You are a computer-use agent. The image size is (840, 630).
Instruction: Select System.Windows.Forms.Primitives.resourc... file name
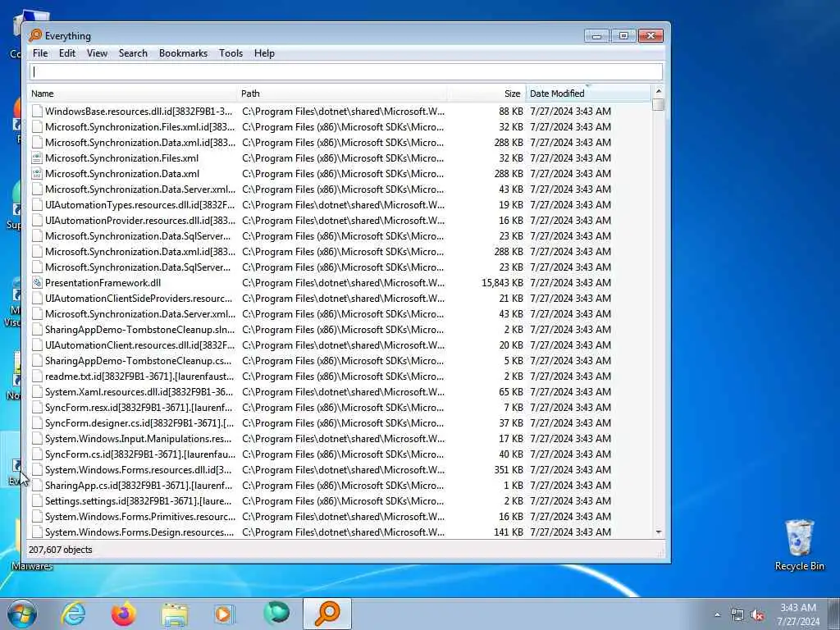[139, 517]
